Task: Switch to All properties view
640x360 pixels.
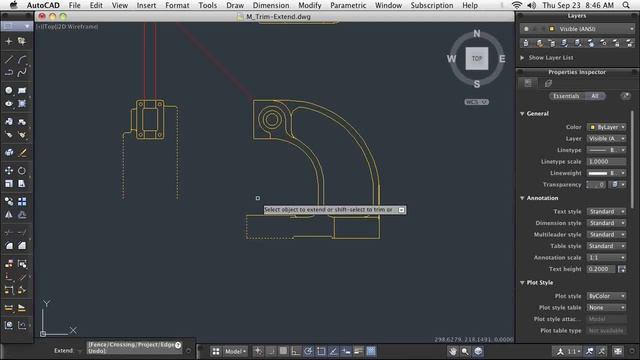Action: pyautogui.click(x=595, y=96)
